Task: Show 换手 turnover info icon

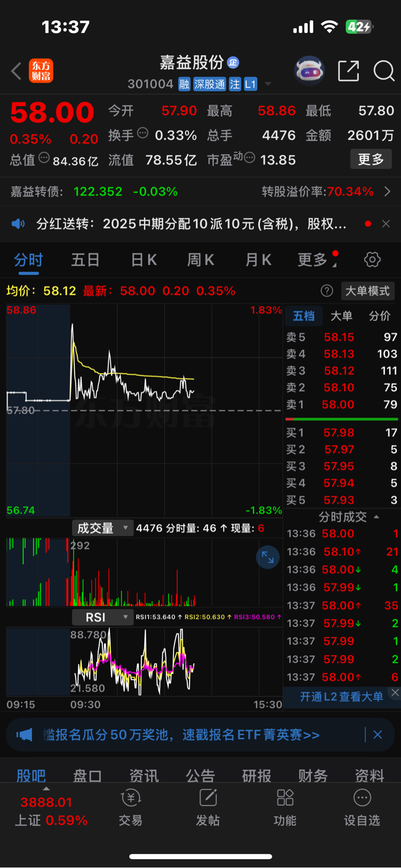Action: 143,133
